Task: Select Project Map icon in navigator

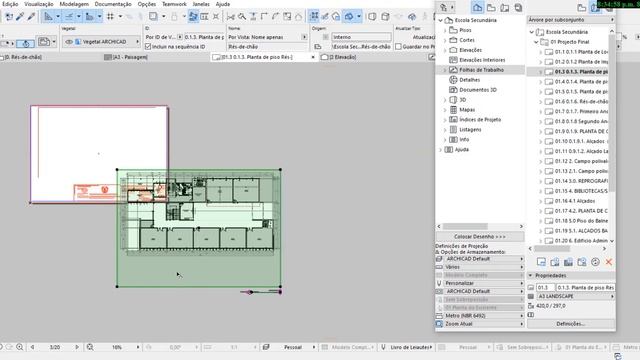Action: (x=477, y=8)
